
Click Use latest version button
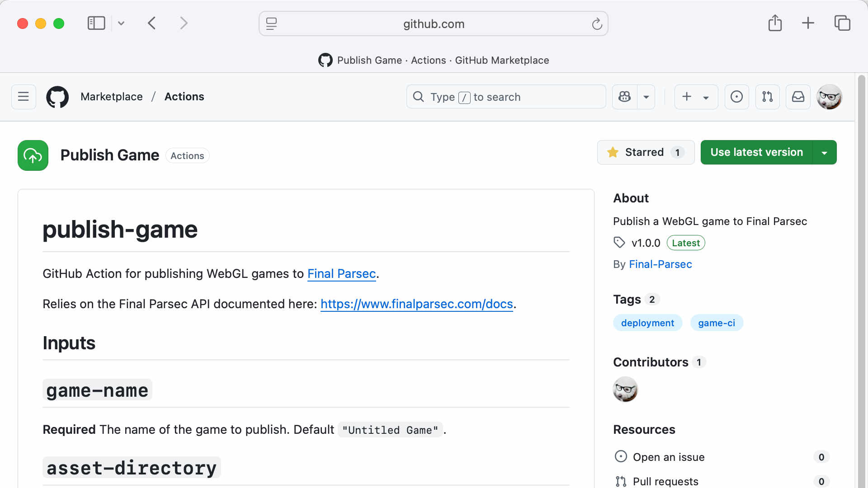point(756,152)
